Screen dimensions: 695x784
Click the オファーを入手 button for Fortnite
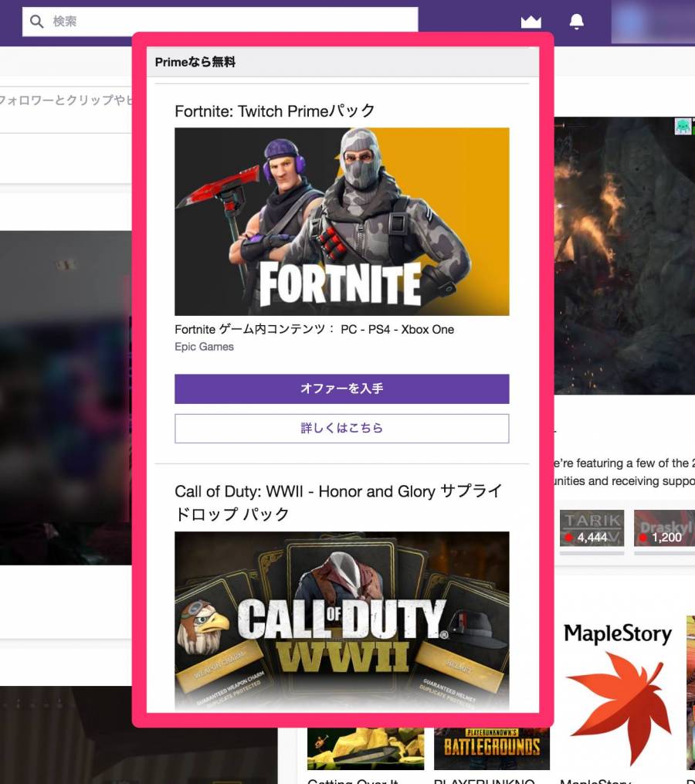click(342, 389)
